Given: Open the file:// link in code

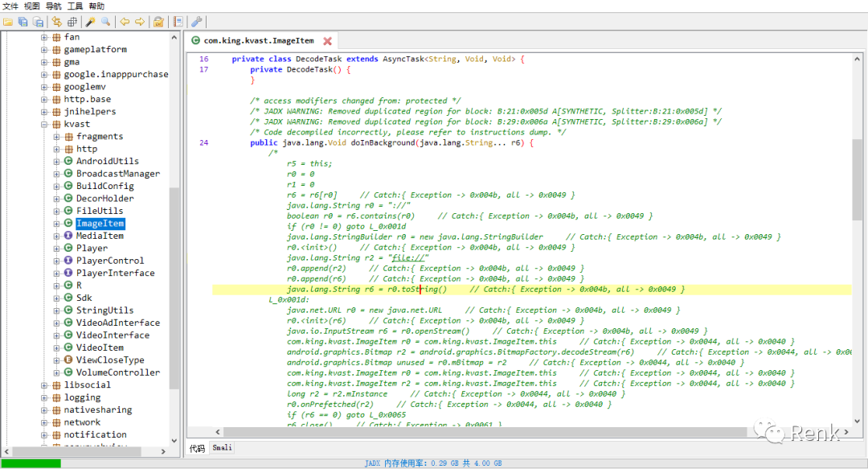Looking at the screenshot, I should coord(408,257).
